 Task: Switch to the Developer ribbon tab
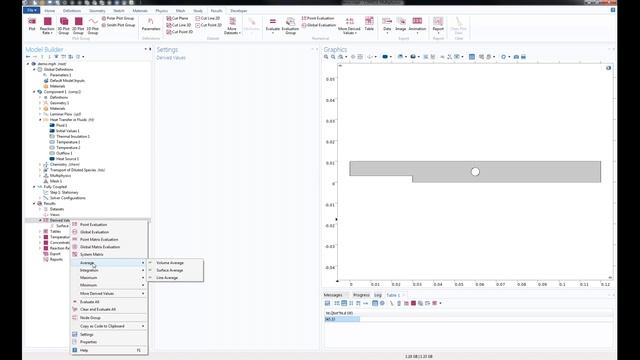tap(238, 11)
